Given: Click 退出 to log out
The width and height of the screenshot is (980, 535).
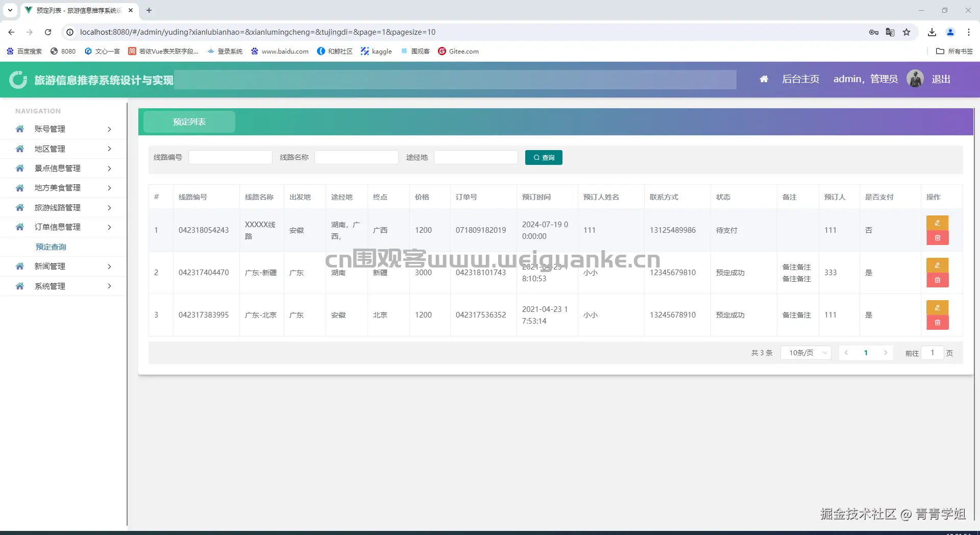Looking at the screenshot, I should tap(941, 79).
